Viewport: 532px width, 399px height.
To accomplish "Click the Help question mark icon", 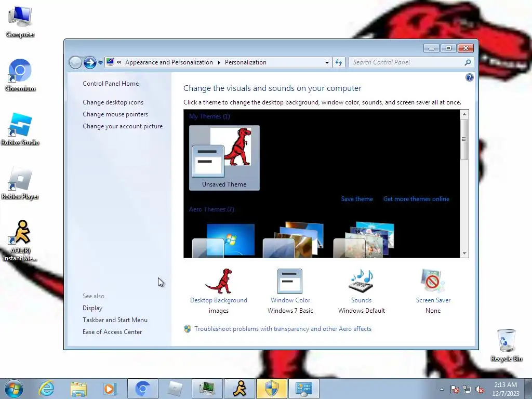I will tap(469, 78).
